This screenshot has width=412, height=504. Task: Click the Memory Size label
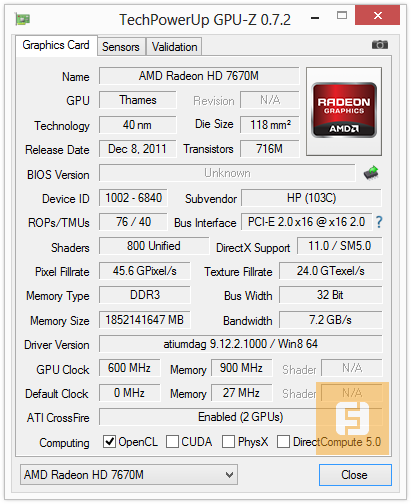click(60, 321)
